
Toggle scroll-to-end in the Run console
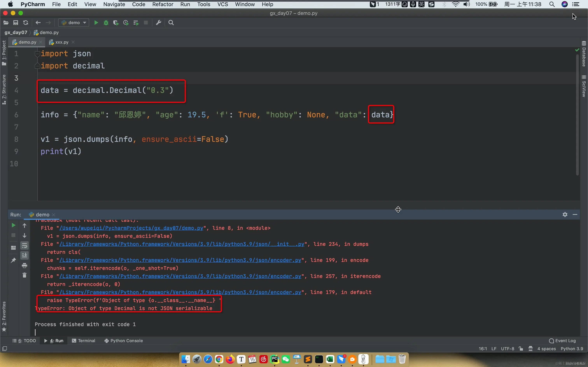coord(24,255)
